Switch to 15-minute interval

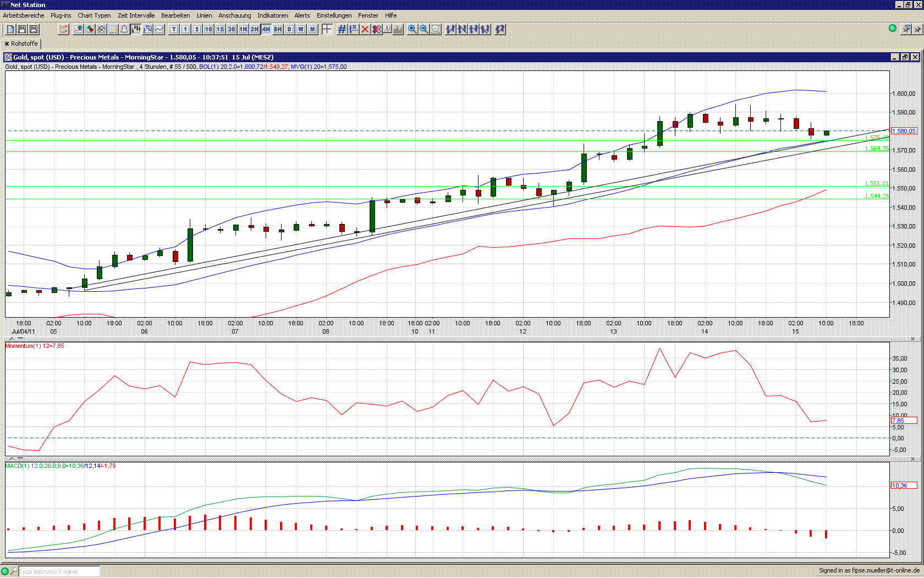pos(220,29)
